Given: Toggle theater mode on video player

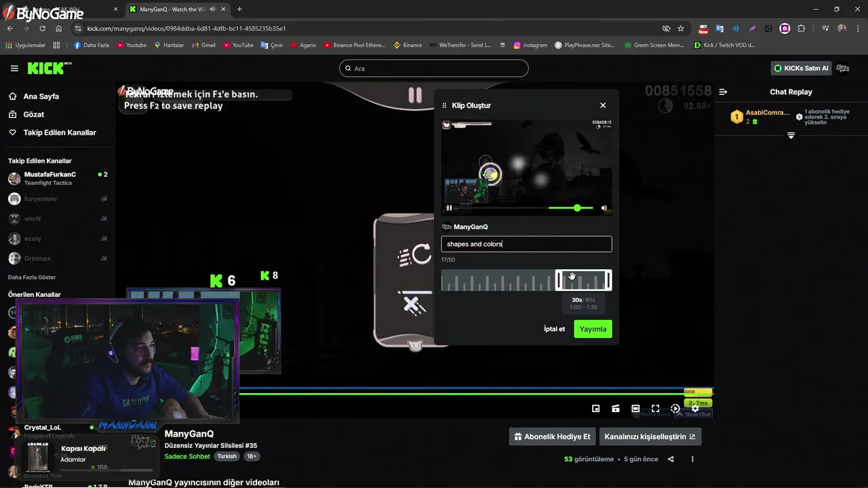Looking at the screenshot, I should coord(635,409).
